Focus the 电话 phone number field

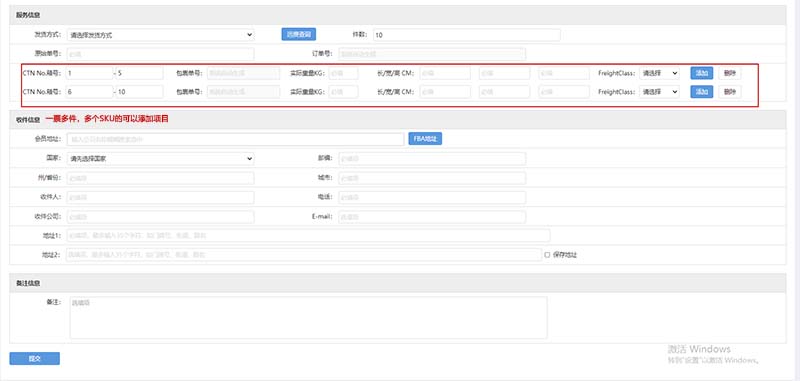[432, 197]
